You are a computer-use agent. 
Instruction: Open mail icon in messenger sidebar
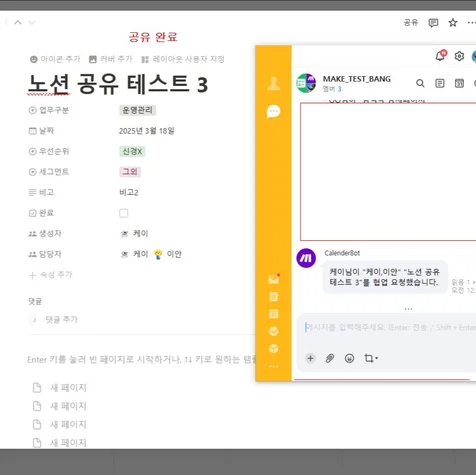tap(274, 279)
